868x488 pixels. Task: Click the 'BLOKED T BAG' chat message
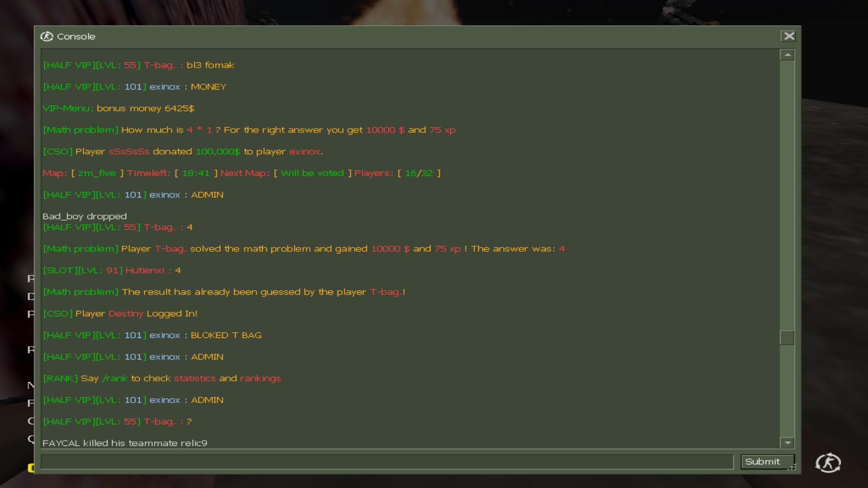pyautogui.click(x=226, y=335)
